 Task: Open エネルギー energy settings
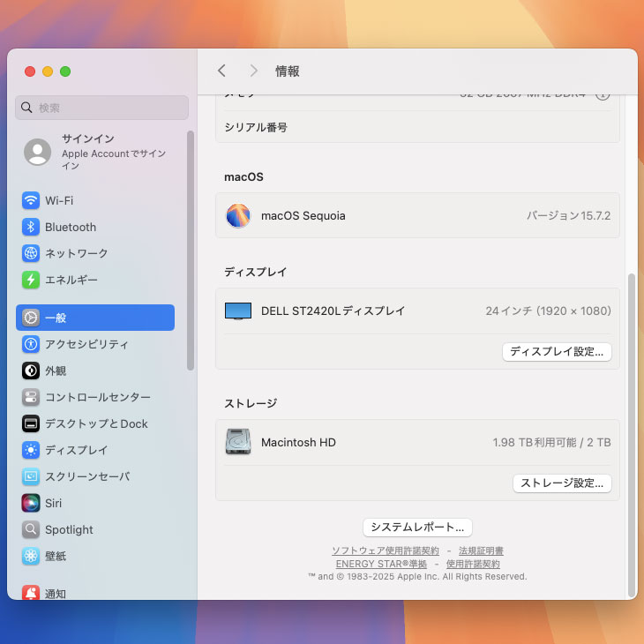(71, 280)
